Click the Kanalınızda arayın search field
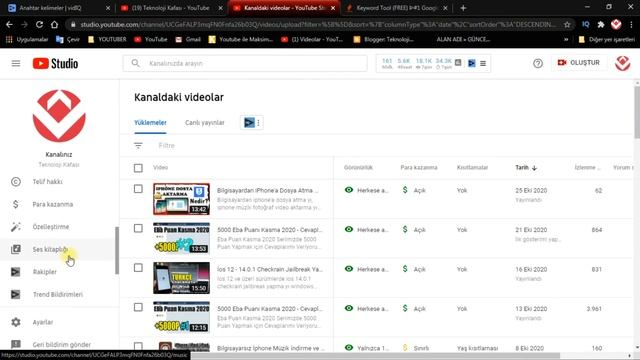 pyautogui.click(x=245, y=63)
